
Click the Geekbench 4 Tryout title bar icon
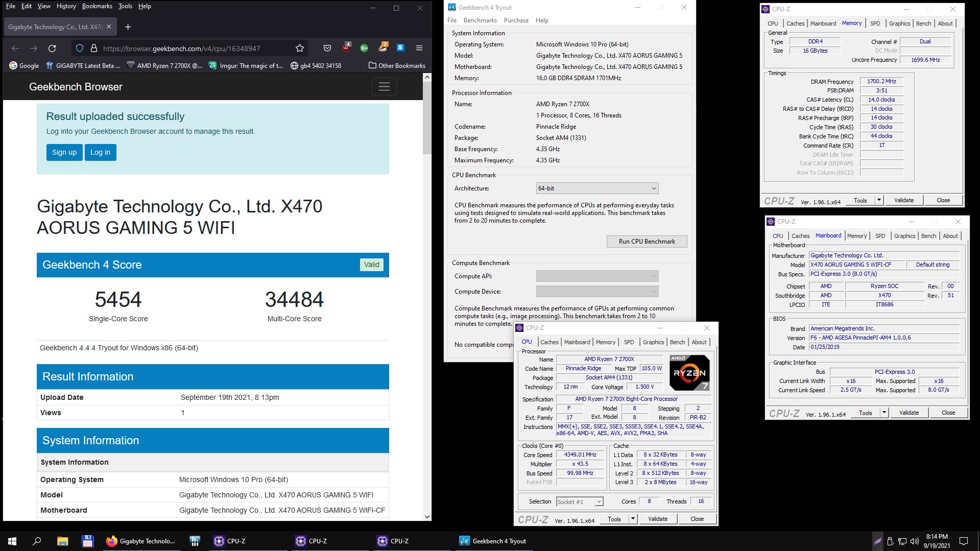pyautogui.click(x=451, y=7)
